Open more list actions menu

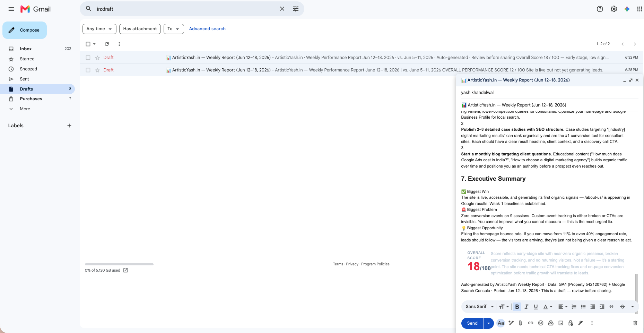(x=119, y=44)
